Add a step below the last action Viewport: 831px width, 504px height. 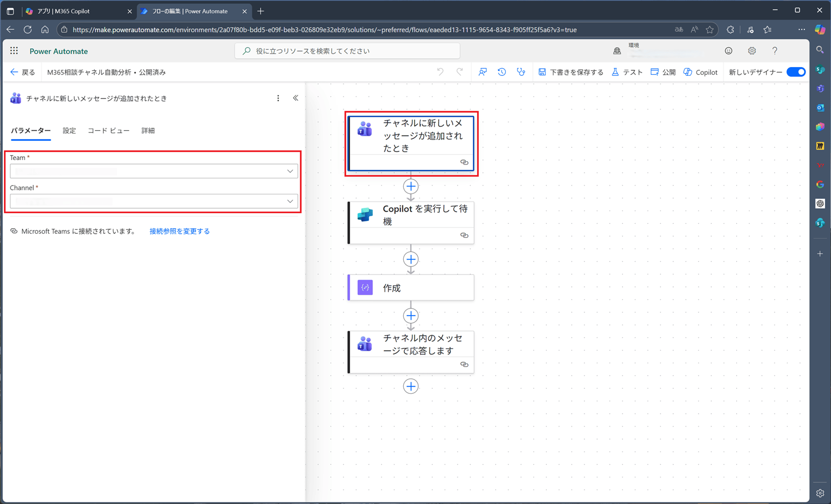click(411, 386)
